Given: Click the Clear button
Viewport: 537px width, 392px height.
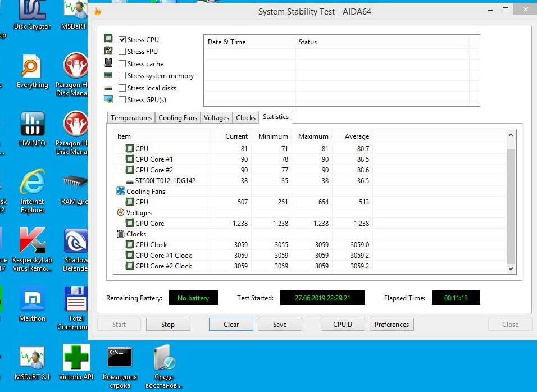Looking at the screenshot, I should 231,324.
